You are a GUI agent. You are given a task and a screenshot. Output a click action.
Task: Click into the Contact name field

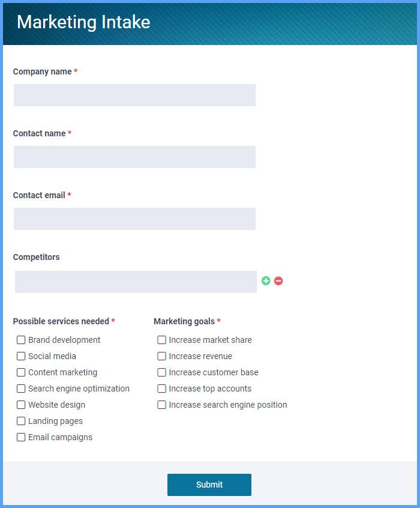(x=134, y=157)
